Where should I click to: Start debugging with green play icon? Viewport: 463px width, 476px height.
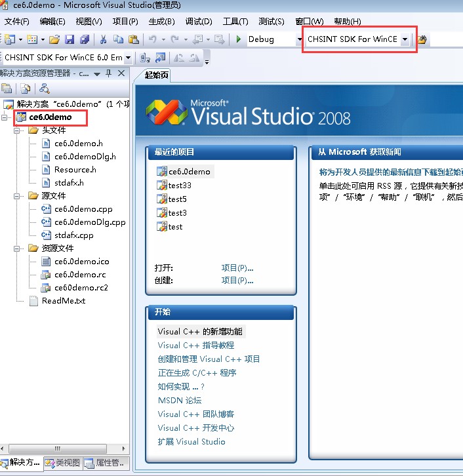[239, 39]
